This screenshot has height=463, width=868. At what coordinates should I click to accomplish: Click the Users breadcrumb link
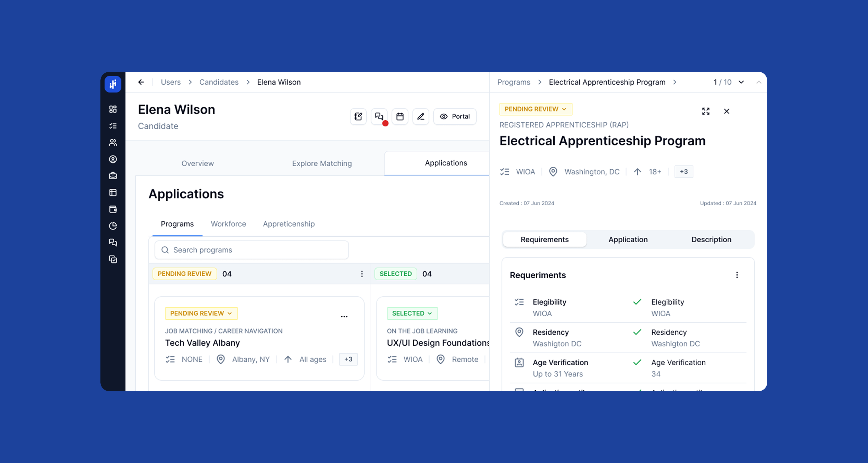coord(171,82)
